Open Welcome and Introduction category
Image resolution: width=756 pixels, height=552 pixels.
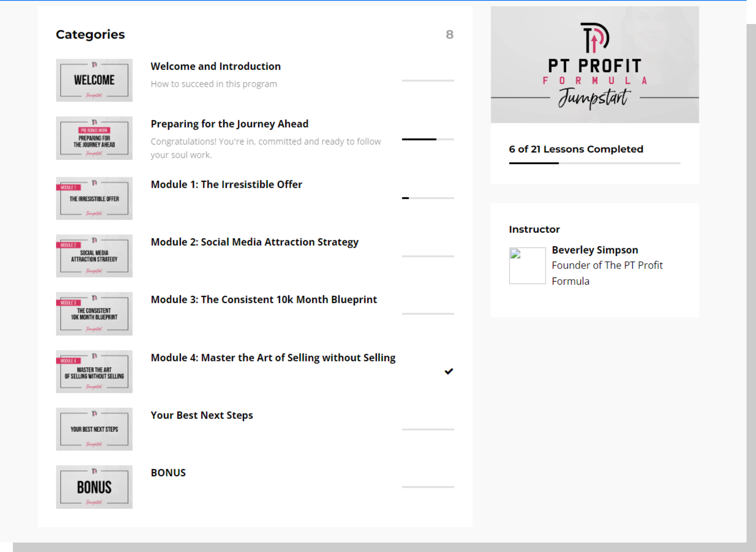click(215, 66)
